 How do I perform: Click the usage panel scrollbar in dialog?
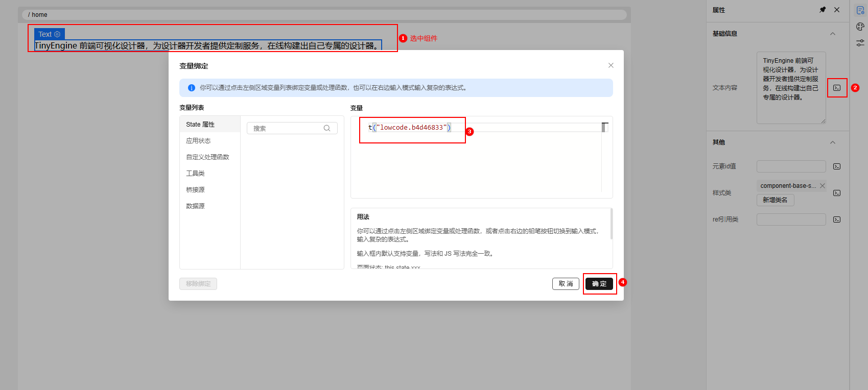click(x=611, y=225)
